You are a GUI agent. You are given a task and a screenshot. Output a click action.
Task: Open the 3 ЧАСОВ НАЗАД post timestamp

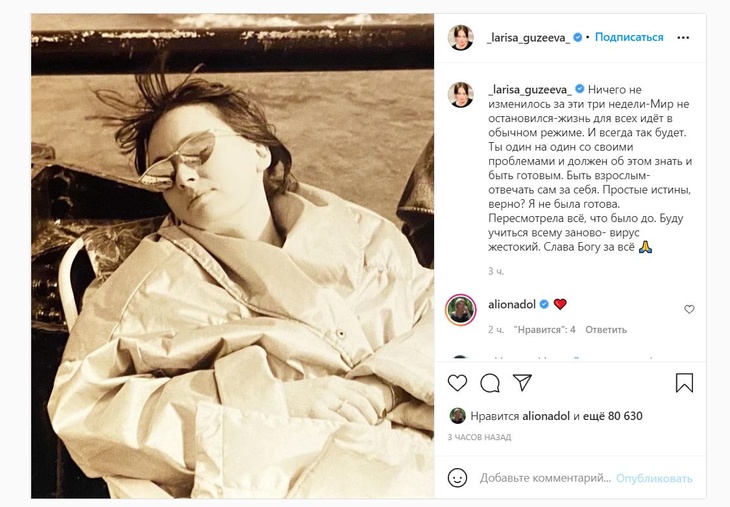pos(479,437)
